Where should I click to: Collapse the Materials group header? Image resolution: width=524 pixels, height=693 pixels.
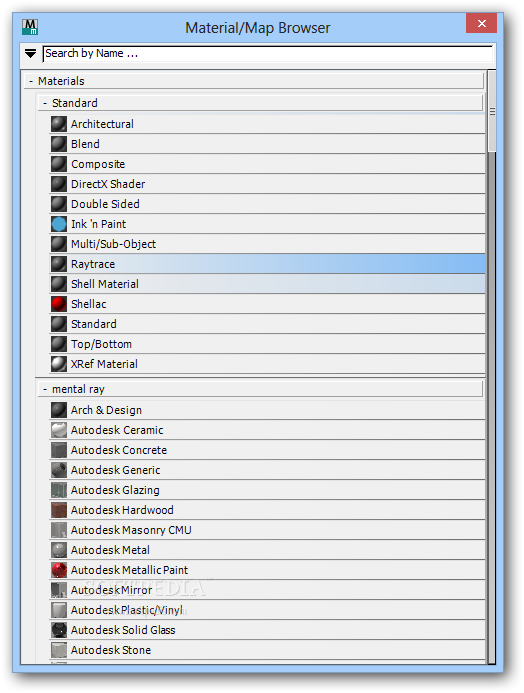pos(254,81)
